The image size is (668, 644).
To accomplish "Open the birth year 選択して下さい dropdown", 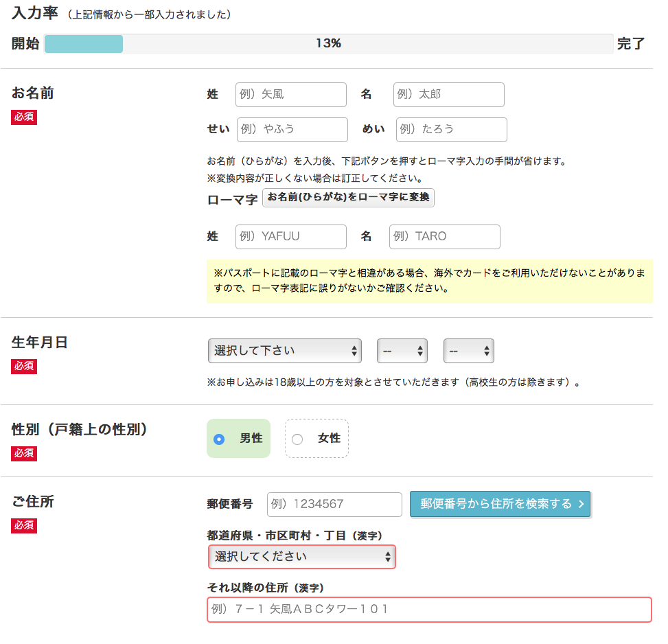I will tap(284, 351).
